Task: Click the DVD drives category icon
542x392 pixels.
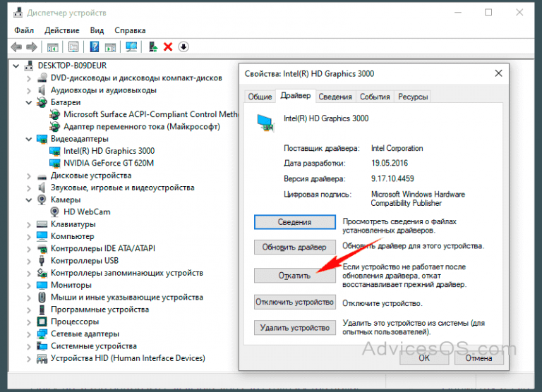Action: click(42, 78)
